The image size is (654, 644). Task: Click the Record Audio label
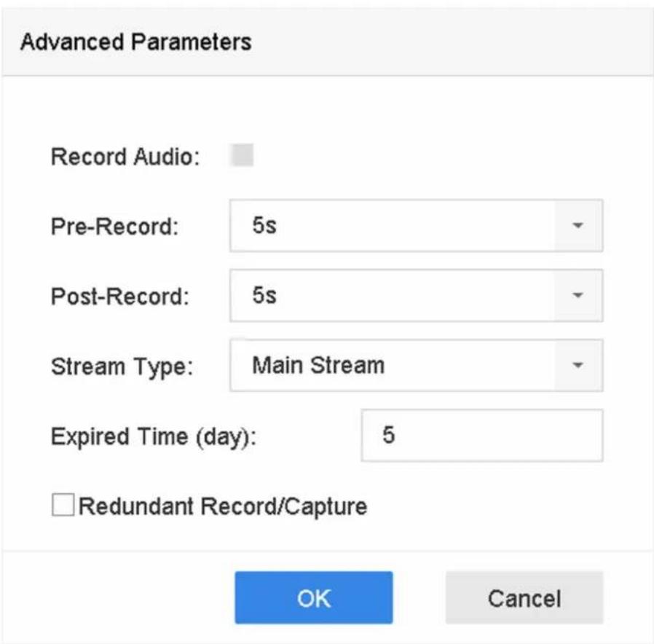click(x=125, y=157)
